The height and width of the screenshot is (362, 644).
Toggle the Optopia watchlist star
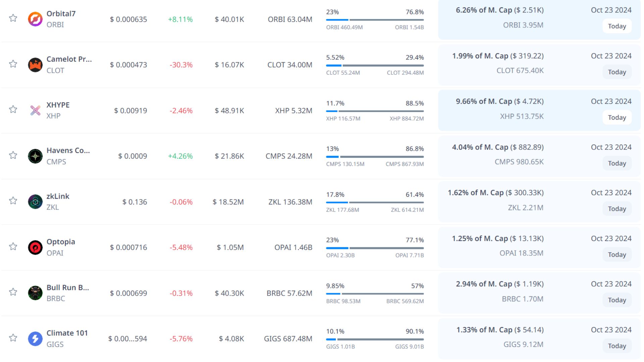[x=13, y=246]
